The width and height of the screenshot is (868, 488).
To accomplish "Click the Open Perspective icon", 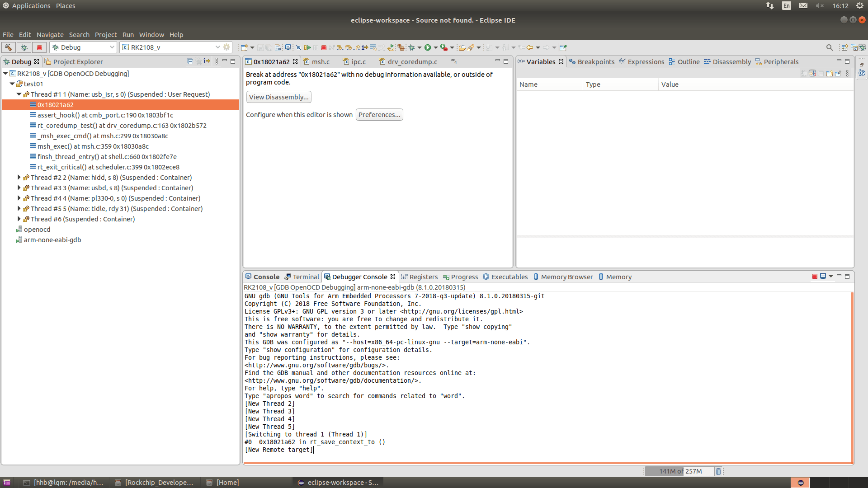I will pos(844,47).
